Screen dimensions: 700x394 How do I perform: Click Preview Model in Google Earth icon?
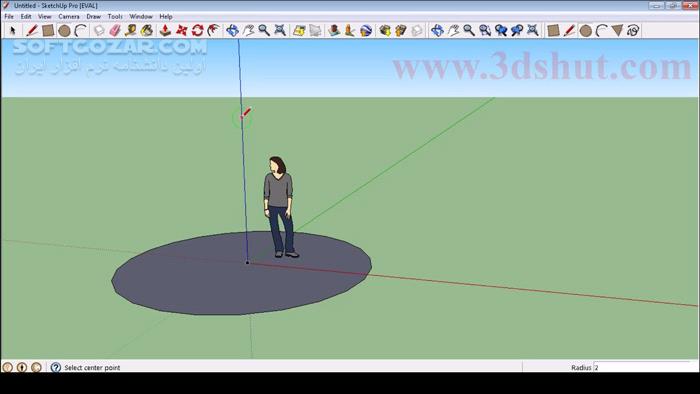pyautogui.click(x=366, y=30)
